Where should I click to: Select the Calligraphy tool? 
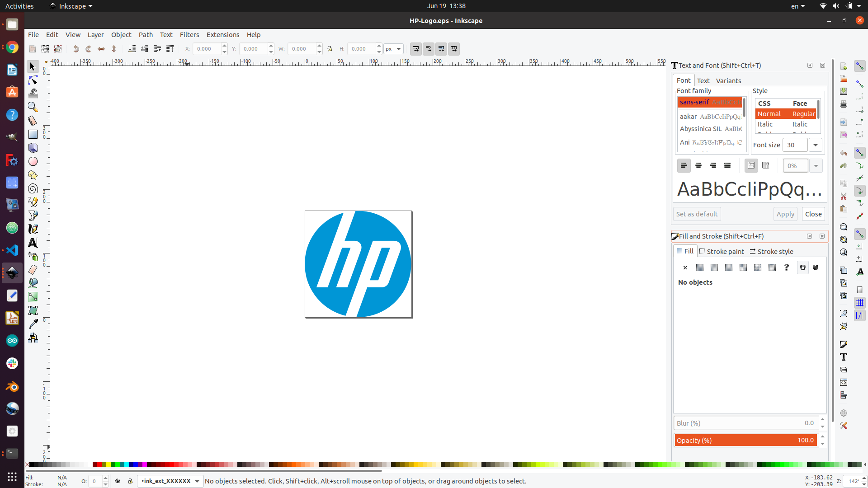pos(33,229)
